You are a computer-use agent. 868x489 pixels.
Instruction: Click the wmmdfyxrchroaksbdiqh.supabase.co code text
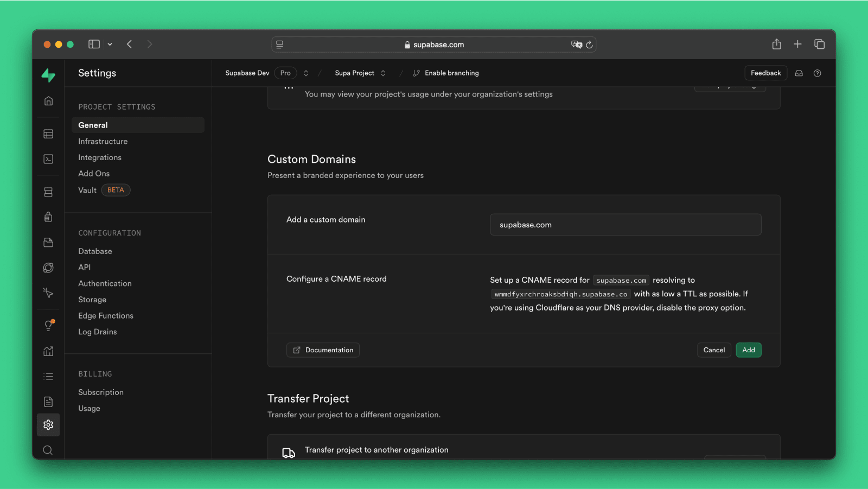click(561, 294)
